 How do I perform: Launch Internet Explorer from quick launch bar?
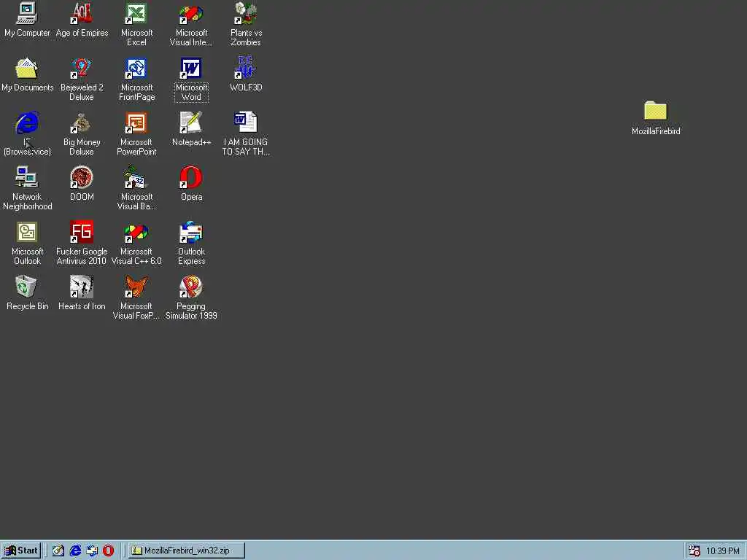75,551
